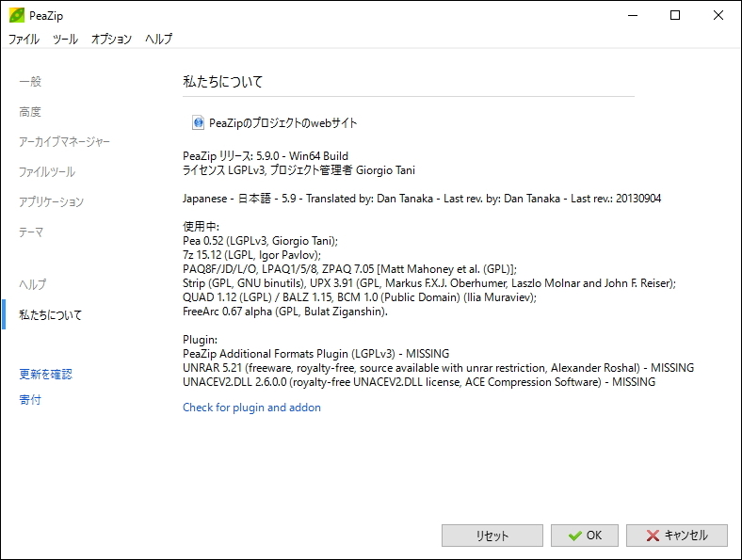Open the アプリケーション section
The width and height of the screenshot is (742, 560).
(51, 202)
